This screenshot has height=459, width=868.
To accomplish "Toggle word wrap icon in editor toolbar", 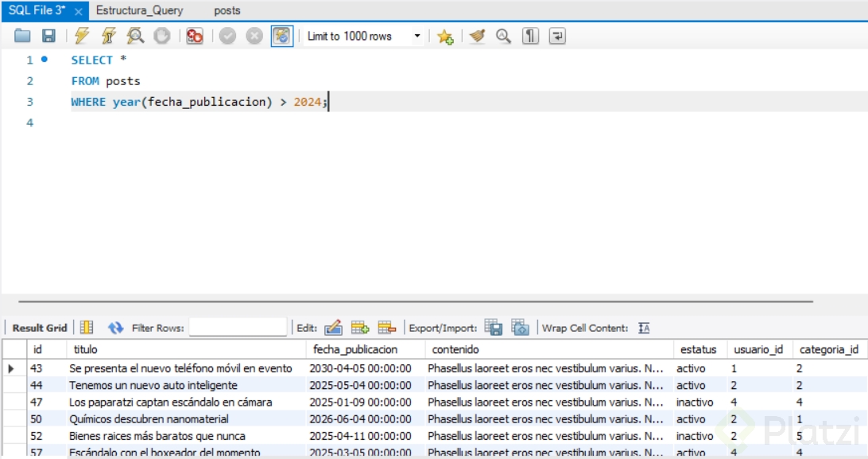I will coord(557,36).
